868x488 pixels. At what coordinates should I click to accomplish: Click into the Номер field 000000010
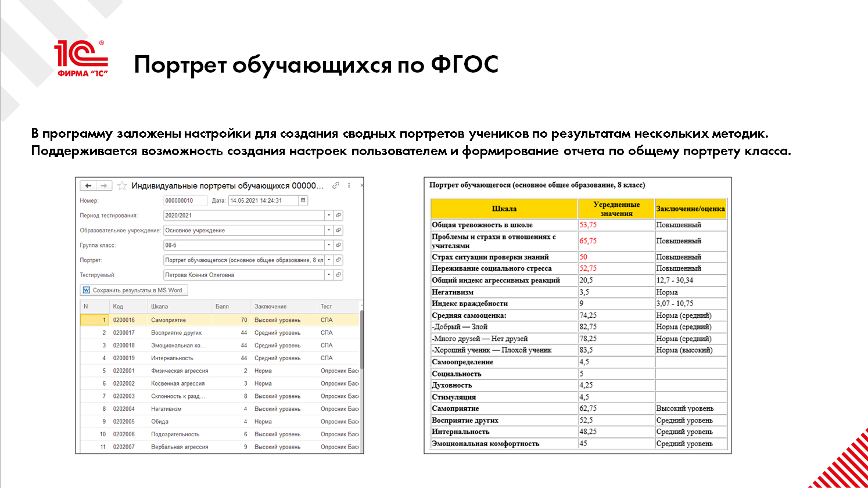[x=185, y=200]
